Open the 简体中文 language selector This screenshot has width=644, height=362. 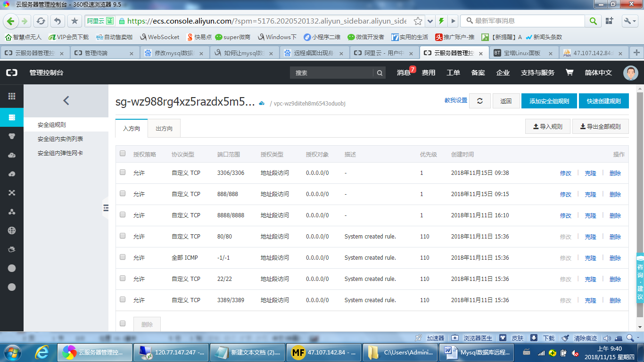click(598, 73)
